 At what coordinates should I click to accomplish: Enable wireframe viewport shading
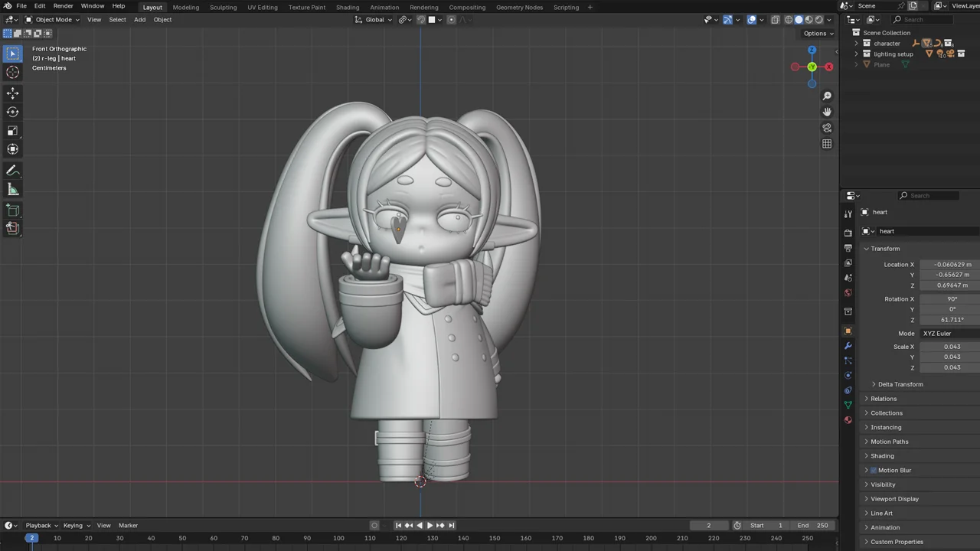tap(789, 19)
